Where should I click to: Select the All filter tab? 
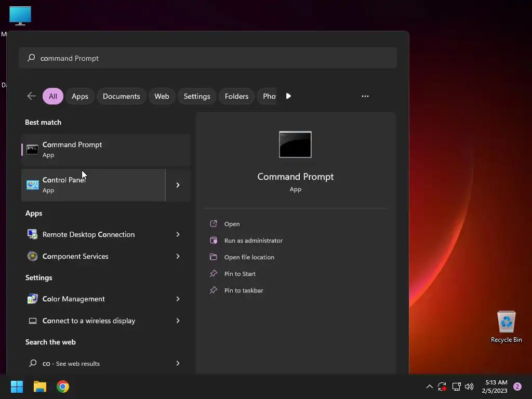(x=53, y=96)
